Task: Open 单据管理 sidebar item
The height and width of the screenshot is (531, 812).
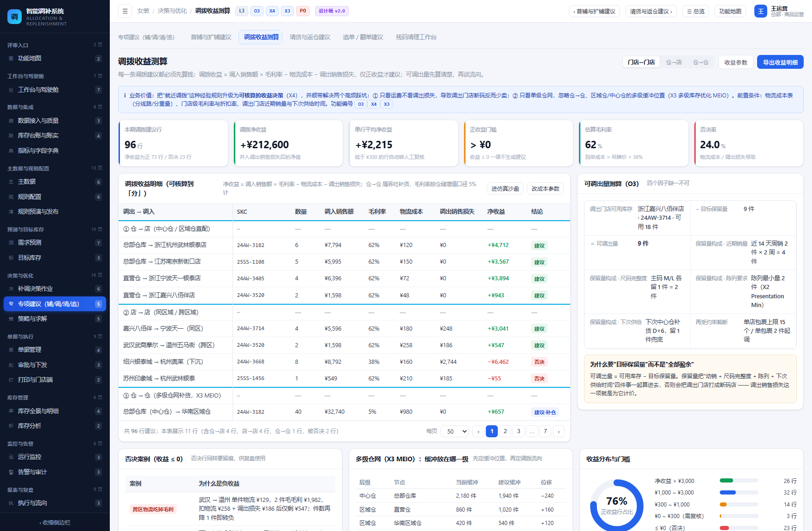Action: [55, 350]
